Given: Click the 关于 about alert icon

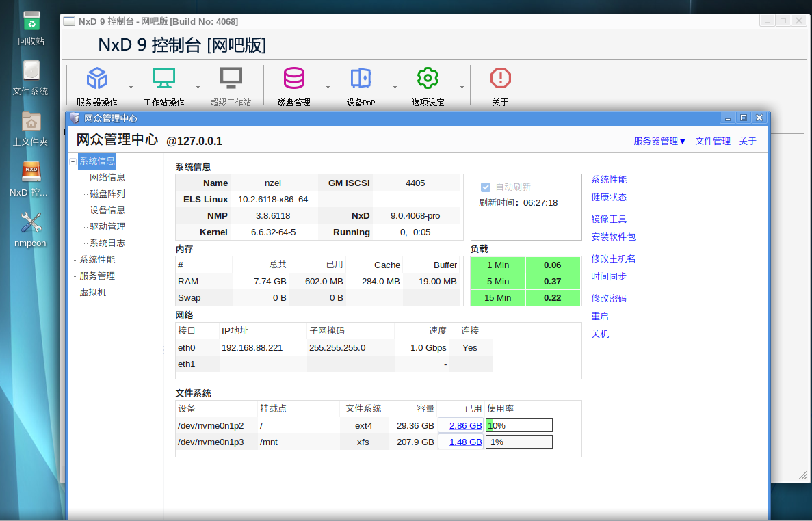Looking at the screenshot, I should tap(500, 79).
